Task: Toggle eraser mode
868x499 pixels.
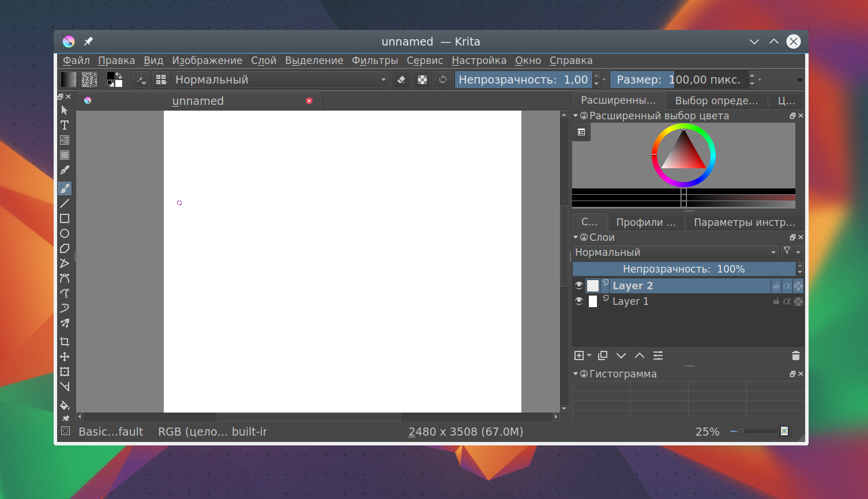Action: coord(401,80)
